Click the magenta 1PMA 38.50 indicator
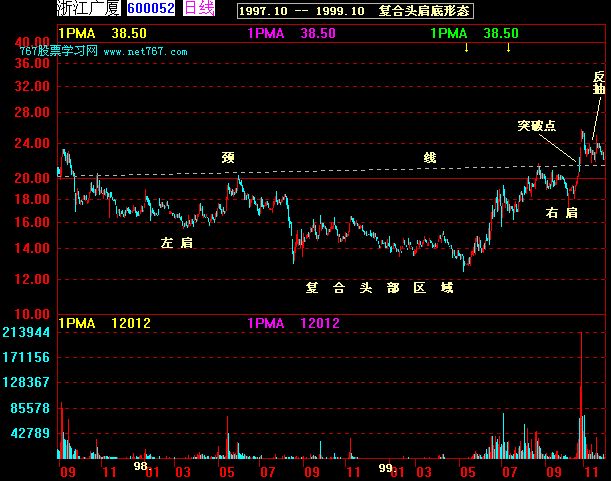The height and width of the screenshot is (481, 611). pos(291,33)
